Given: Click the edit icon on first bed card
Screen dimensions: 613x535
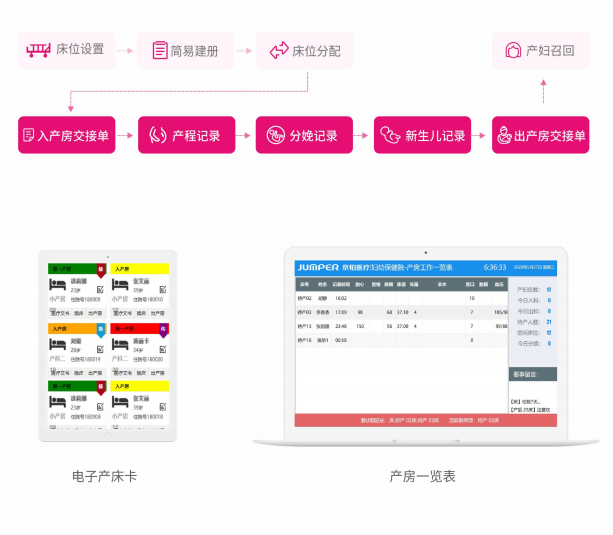Looking at the screenshot, I should click(x=100, y=289).
